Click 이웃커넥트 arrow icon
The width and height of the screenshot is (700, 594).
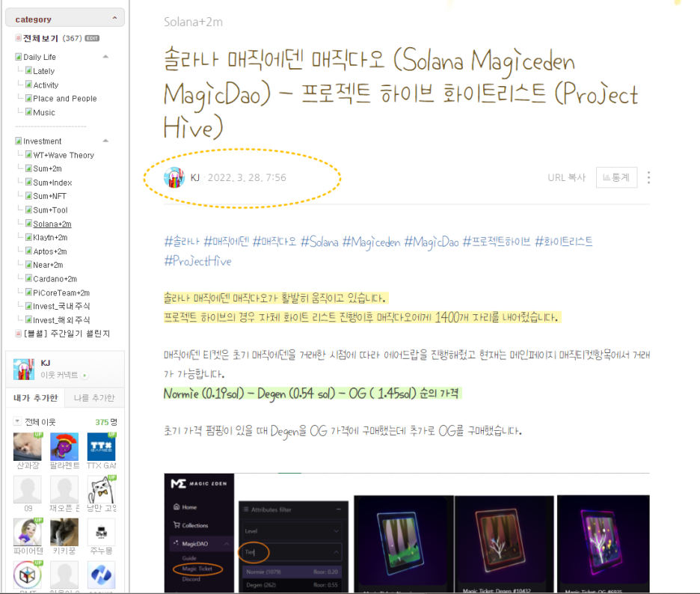pos(85,375)
